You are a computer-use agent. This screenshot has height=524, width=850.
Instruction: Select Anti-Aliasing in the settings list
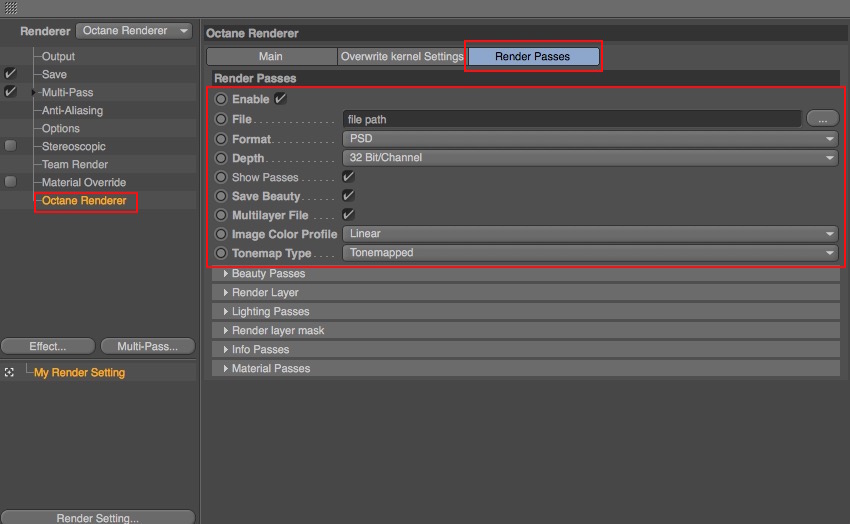(72, 110)
